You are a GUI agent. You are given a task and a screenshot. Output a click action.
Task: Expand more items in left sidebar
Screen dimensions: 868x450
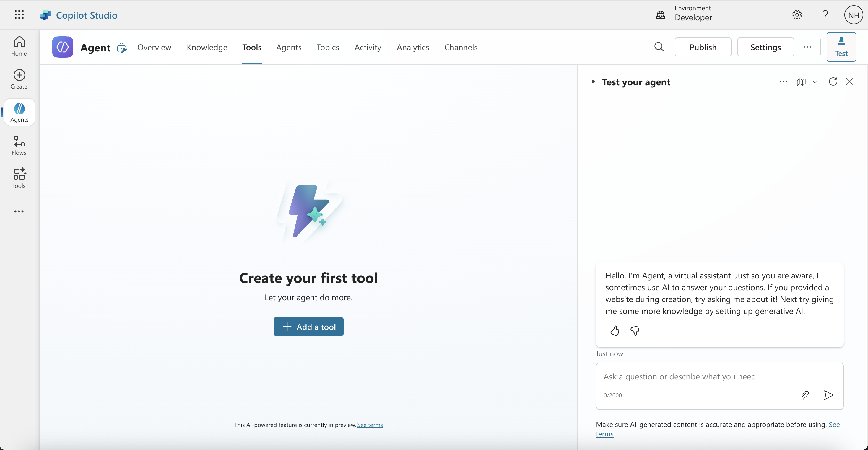[19, 211]
